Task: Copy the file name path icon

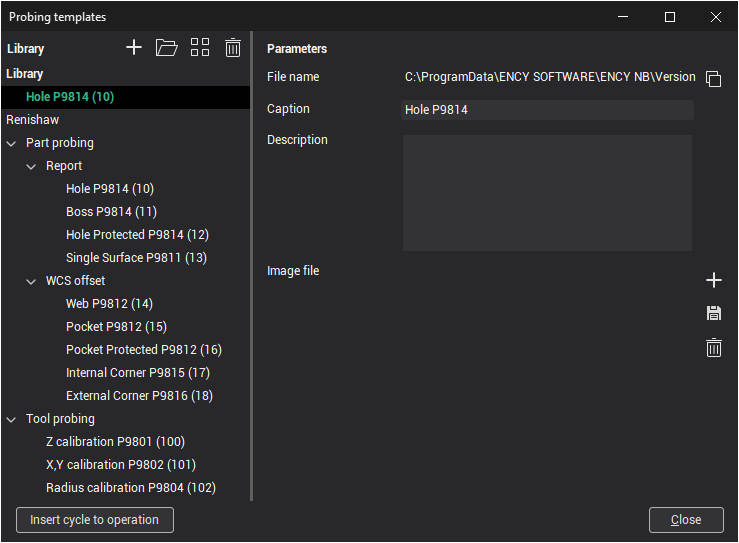Action: point(713,79)
